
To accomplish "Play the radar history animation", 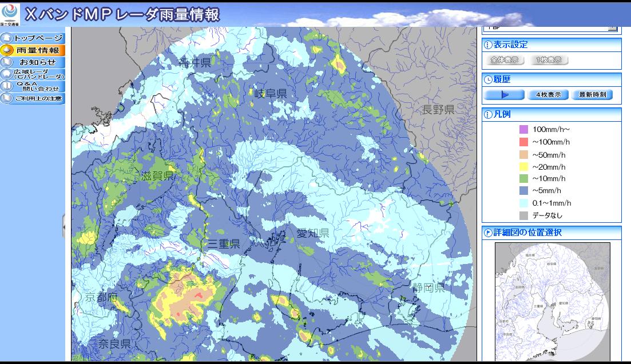I will (504, 95).
